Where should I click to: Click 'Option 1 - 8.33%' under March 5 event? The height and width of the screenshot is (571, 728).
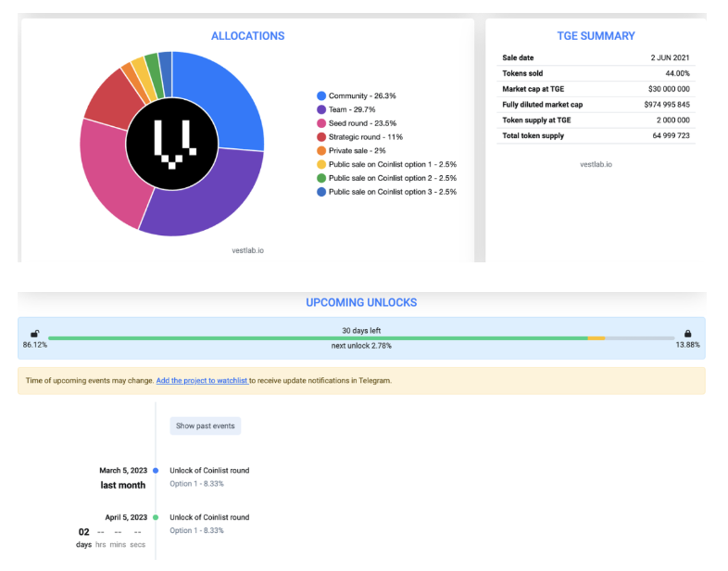pos(197,484)
